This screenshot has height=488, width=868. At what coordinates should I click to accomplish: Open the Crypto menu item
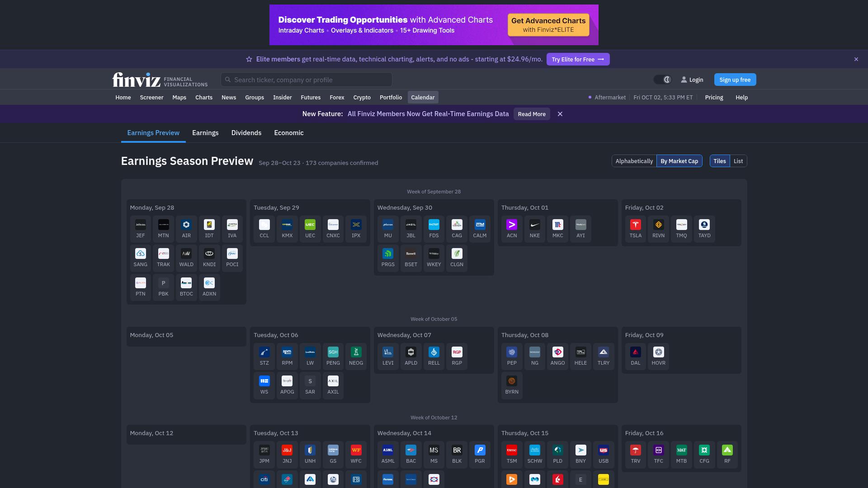click(362, 98)
